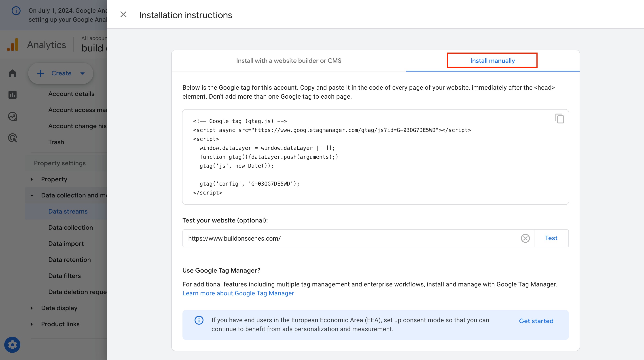Copy the Google tag code snippet
Image resolution: width=644 pixels, height=360 pixels.
coord(559,119)
